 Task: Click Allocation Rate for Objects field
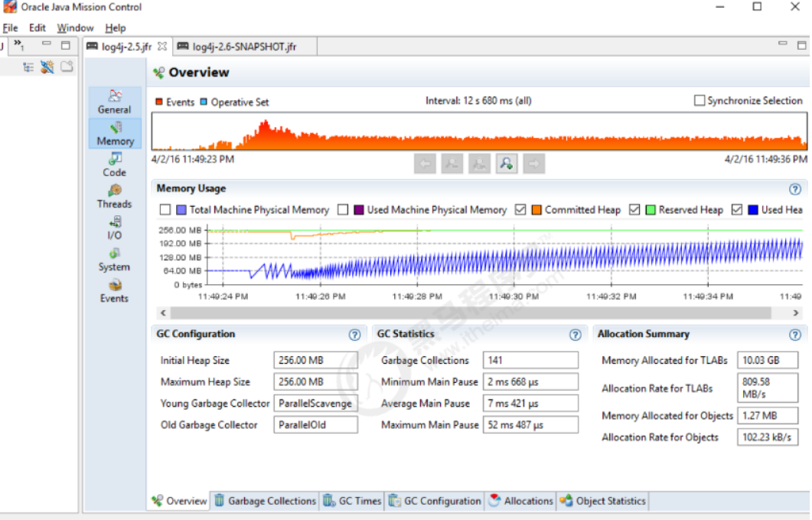tap(768, 437)
